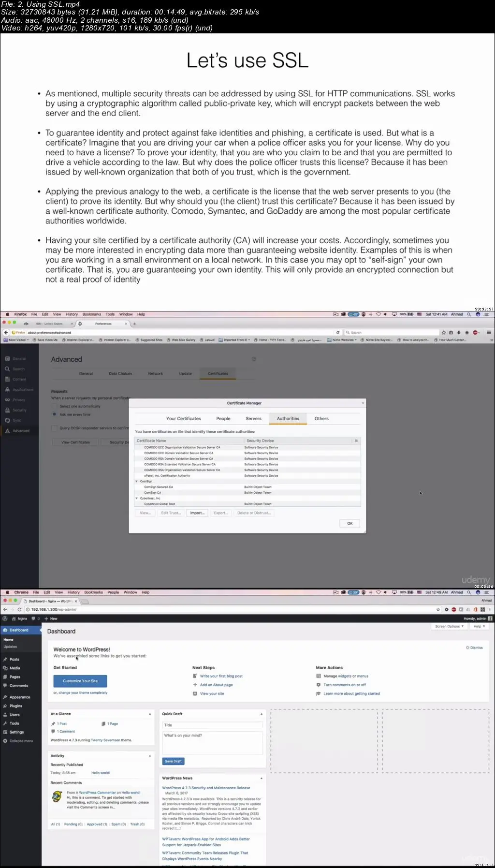Image resolution: width=495 pixels, height=868 pixels.
Task: Collapse the WordPress News widget
Action: click(262, 779)
